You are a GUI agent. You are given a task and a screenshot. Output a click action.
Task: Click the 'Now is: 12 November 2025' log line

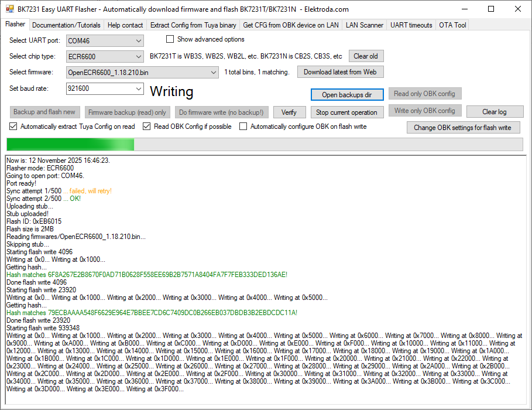pos(58,160)
